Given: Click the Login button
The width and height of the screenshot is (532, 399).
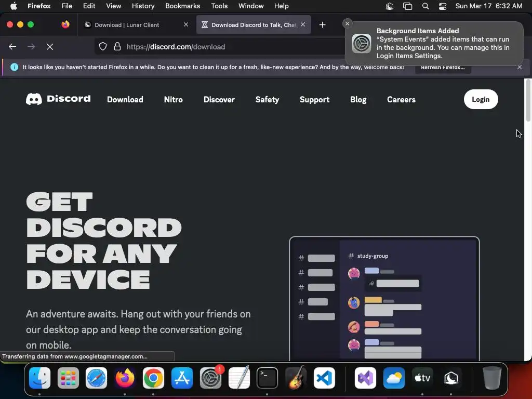Looking at the screenshot, I should point(481,99).
